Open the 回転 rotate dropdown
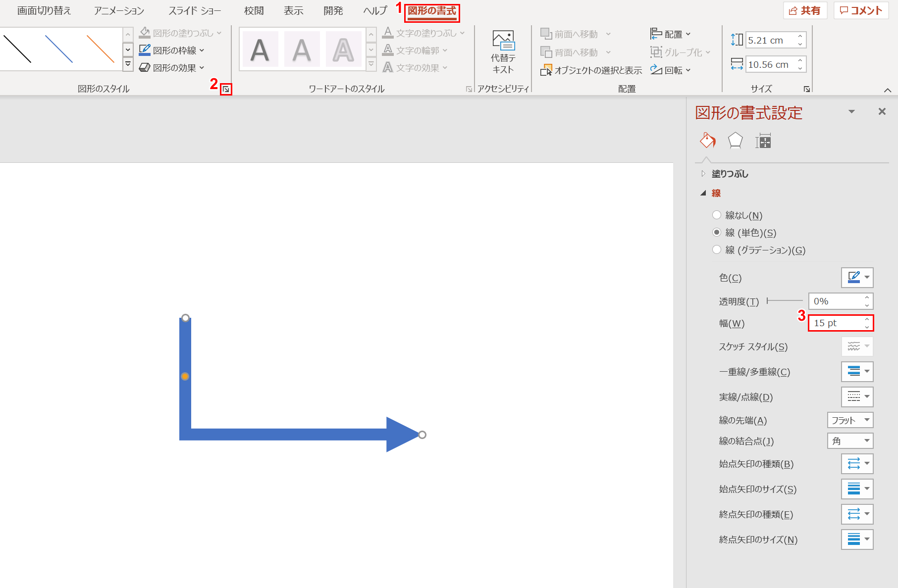898x588 pixels. click(671, 70)
